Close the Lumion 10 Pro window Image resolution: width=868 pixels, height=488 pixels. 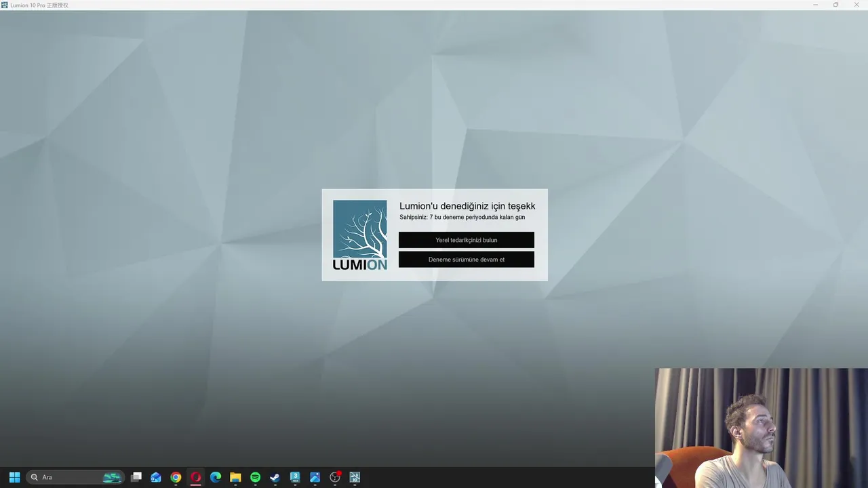pyautogui.click(x=856, y=5)
